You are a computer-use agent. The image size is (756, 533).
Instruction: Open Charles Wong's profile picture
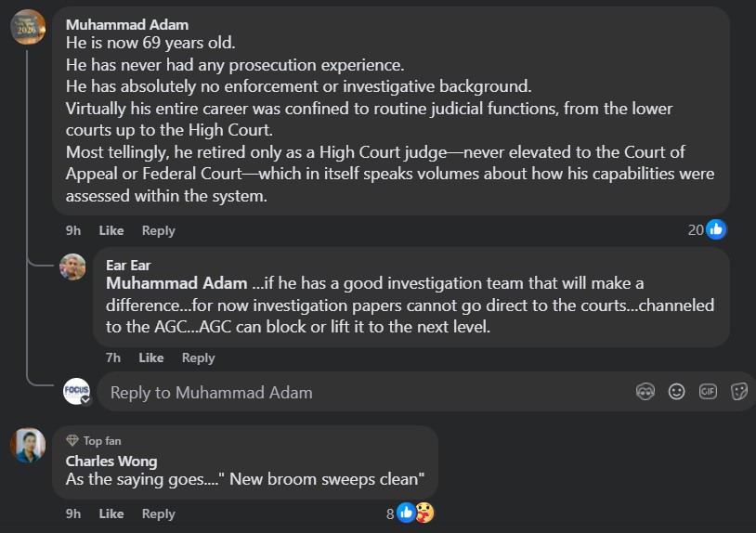pyautogui.click(x=28, y=445)
